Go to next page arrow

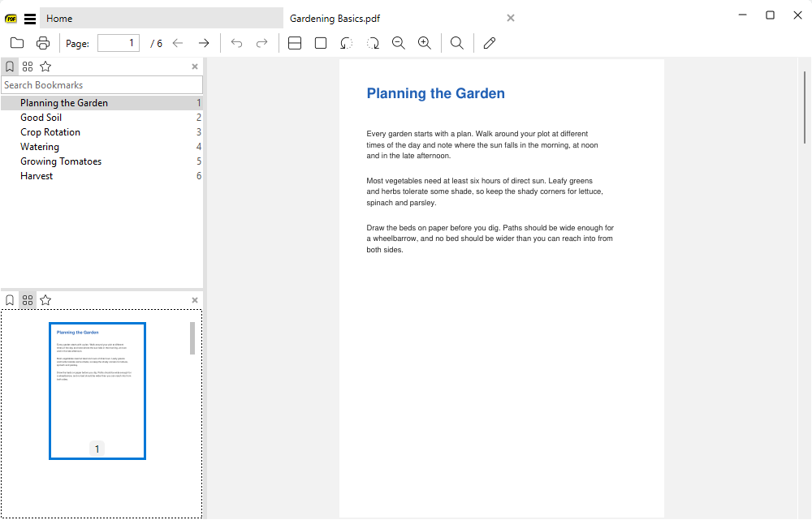pyautogui.click(x=204, y=43)
